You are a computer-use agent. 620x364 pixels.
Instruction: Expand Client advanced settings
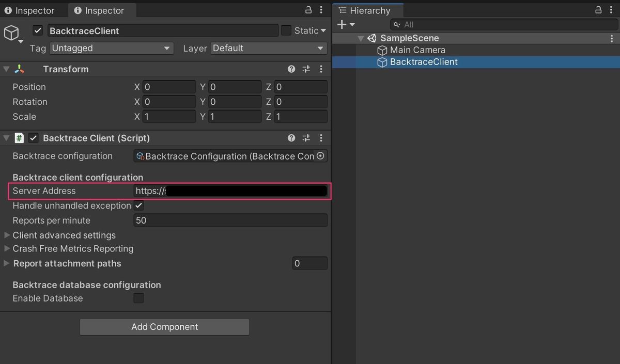click(7, 235)
